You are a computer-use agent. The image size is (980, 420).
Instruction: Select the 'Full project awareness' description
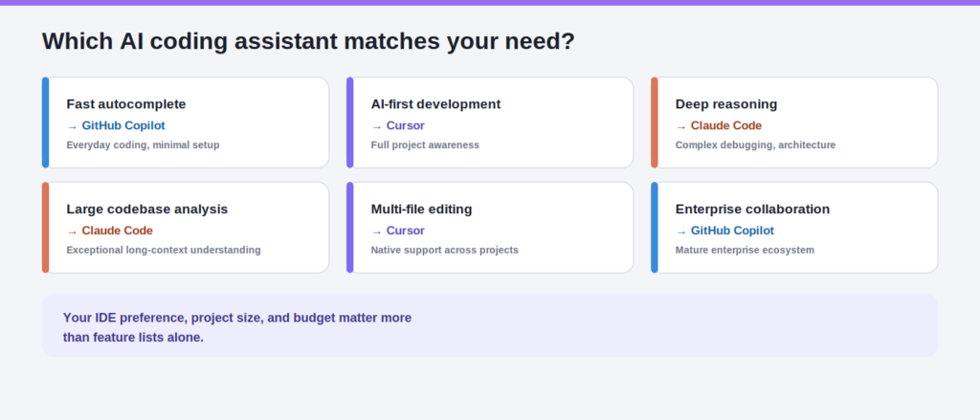point(425,145)
